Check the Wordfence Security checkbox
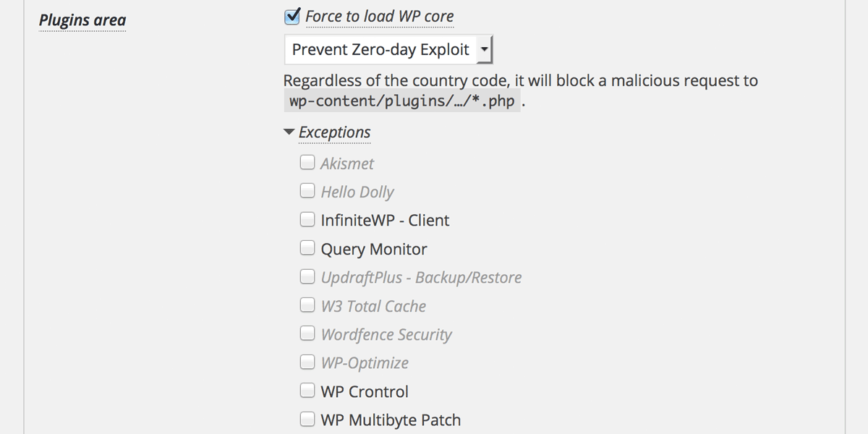 (x=307, y=333)
